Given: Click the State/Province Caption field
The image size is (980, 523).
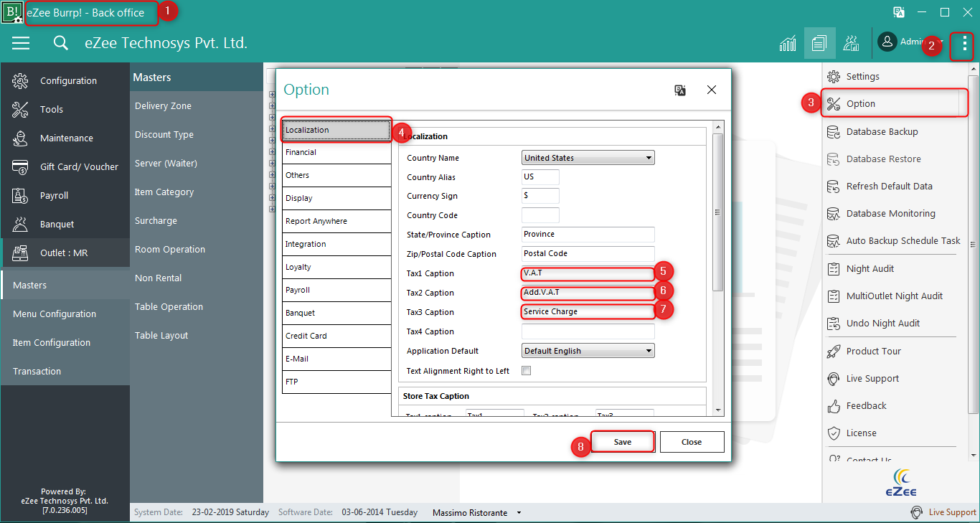Looking at the screenshot, I should [x=588, y=235].
